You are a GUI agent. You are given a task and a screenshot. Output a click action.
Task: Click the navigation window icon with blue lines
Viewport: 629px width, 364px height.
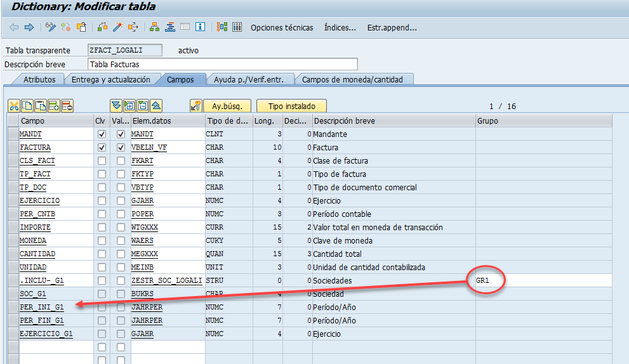click(170, 27)
